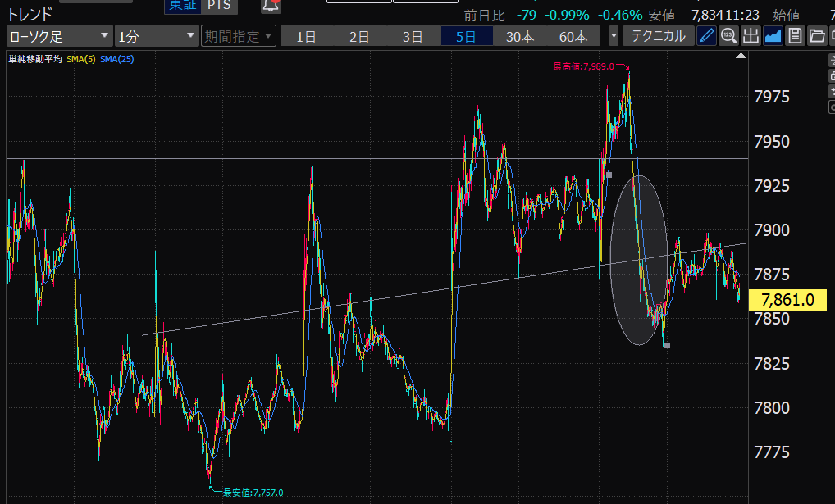Click the 出 volume icon in toolbar

point(751,35)
